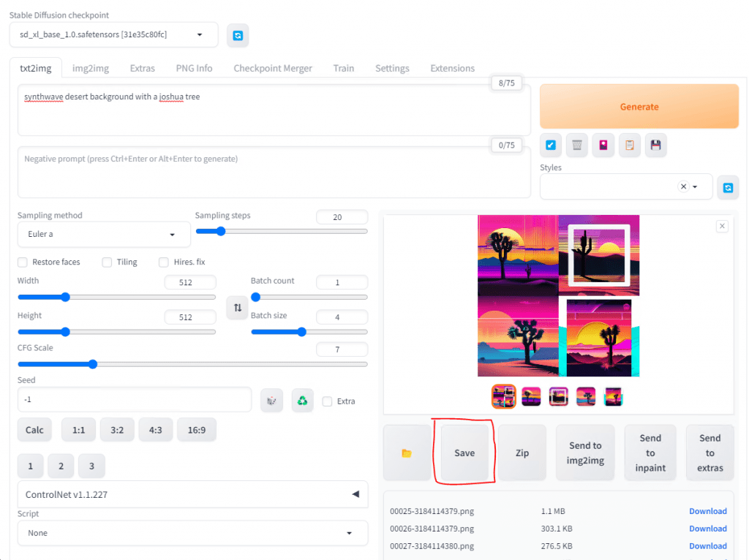Download 00025-3184114379.png
Image resolution: width=749 pixels, height=560 pixels.
click(x=707, y=511)
